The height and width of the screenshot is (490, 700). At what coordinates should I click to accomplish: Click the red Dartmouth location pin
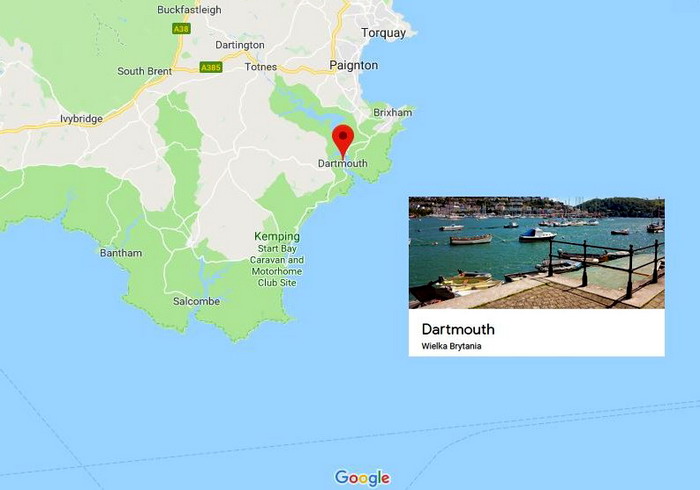(343, 141)
